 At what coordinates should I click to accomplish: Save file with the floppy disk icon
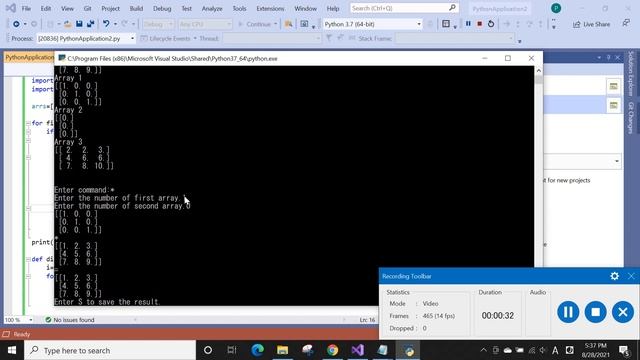pos(79,24)
